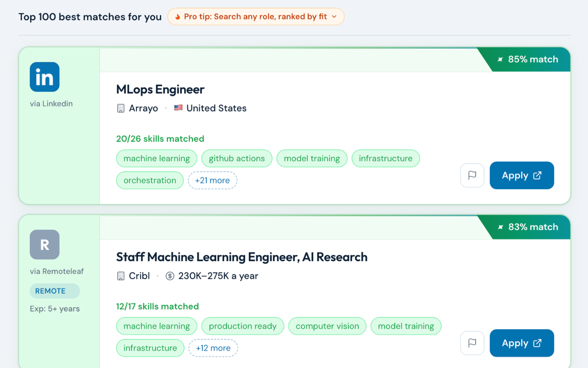This screenshot has height=368, width=588.
Task: Click the 'Exp: 5+ years' text
Action: click(55, 309)
